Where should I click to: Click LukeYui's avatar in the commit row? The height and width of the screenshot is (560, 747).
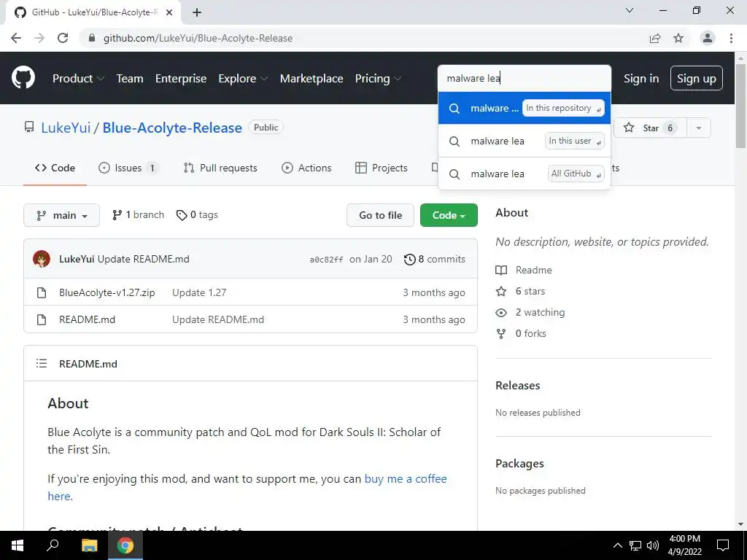[42, 259]
